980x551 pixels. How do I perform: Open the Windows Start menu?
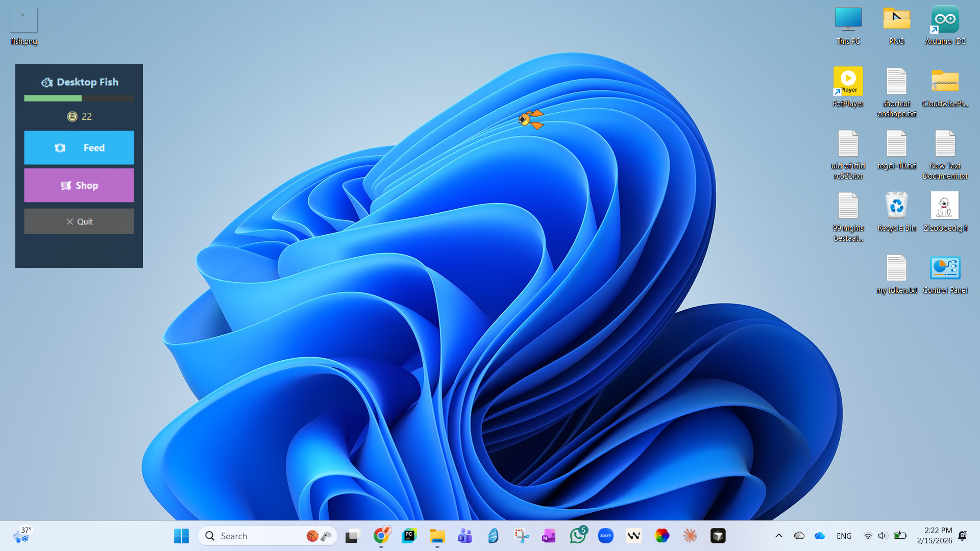(181, 536)
